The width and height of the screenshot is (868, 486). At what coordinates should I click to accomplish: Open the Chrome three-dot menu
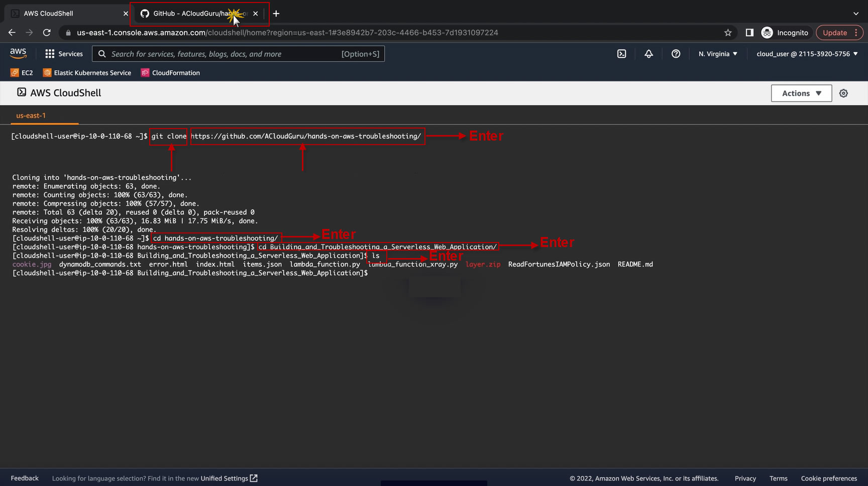856,33
